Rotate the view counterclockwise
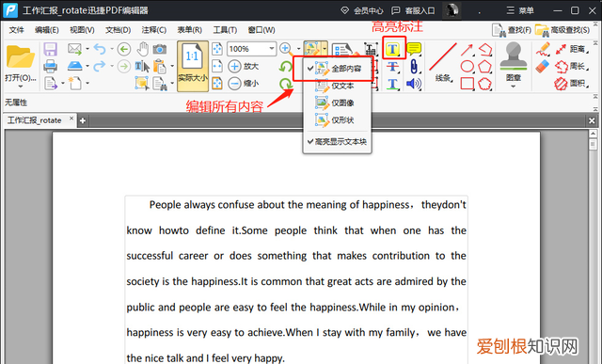The image size is (602, 364). [x=285, y=67]
